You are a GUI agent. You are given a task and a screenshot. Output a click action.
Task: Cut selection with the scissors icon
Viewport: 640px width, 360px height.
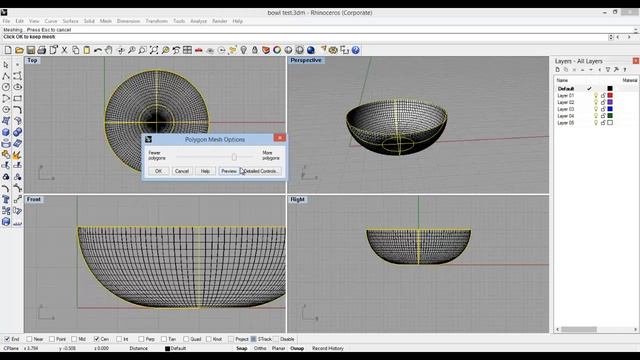(x=64, y=50)
